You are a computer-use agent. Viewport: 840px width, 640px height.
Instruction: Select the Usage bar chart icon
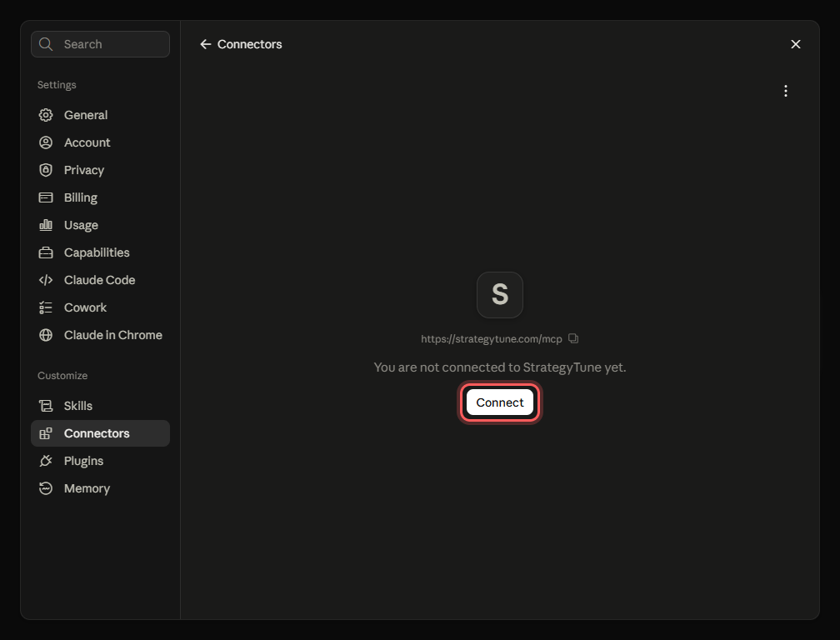pyautogui.click(x=46, y=225)
